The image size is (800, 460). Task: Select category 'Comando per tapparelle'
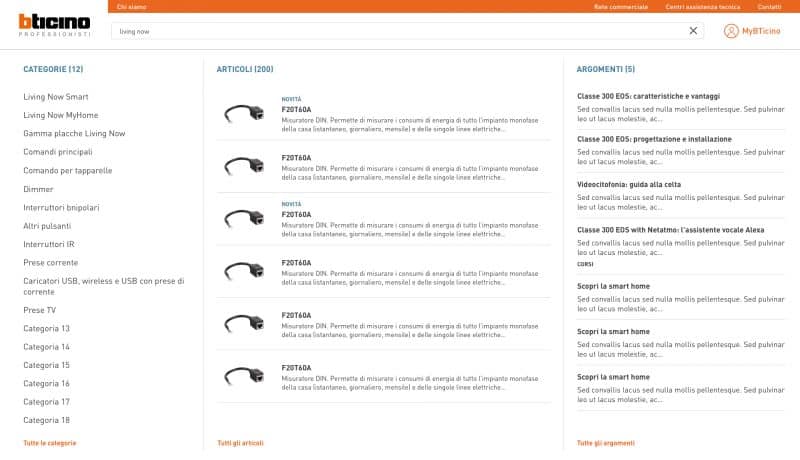[x=67, y=170]
